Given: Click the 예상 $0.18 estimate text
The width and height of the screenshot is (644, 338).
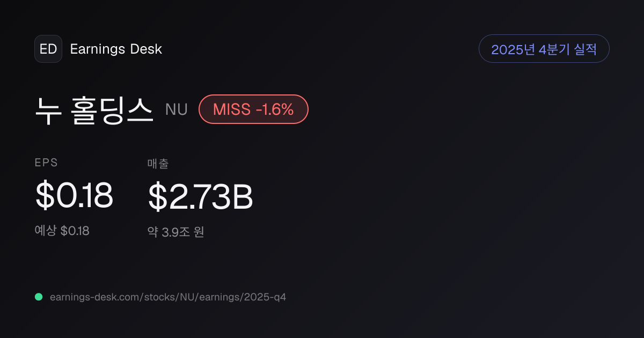Looking at the screenshot, I should click(62, 231).
